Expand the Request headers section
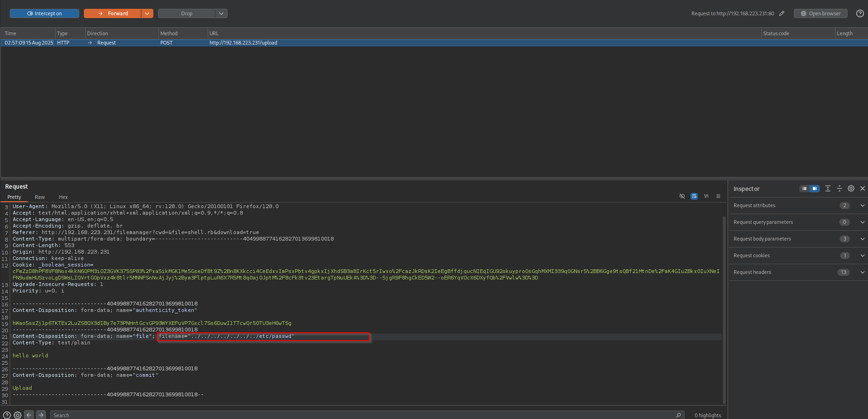The image size is (868, 419). pyautogui.click(x=798, y=272)
